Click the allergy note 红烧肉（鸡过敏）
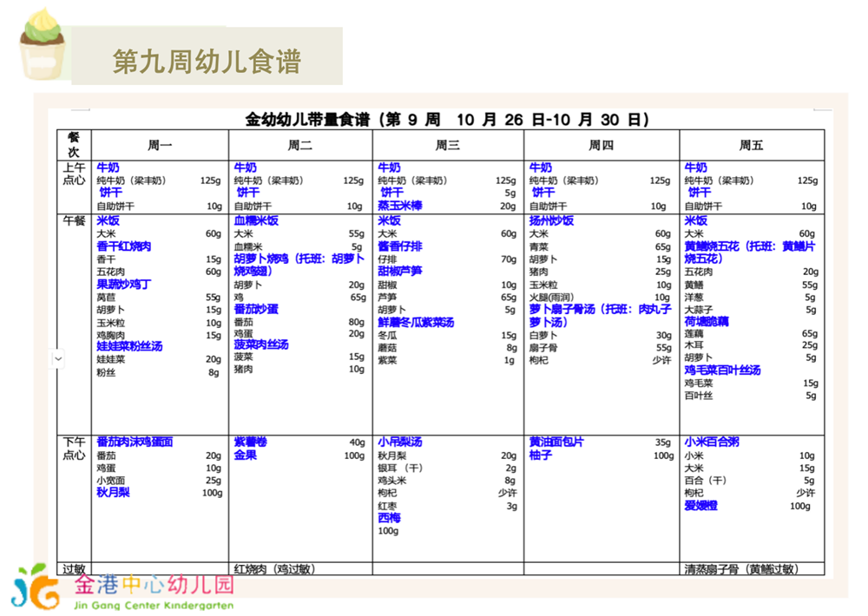The width and height of the screenshot is (868, 616). (x=274, y=569)
